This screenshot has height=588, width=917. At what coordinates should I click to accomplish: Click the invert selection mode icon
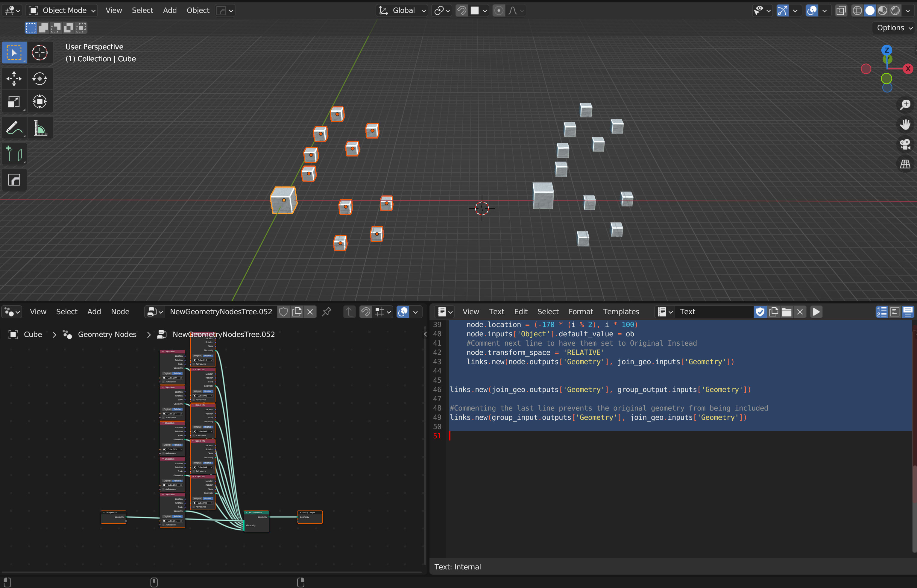coord(69,28)
